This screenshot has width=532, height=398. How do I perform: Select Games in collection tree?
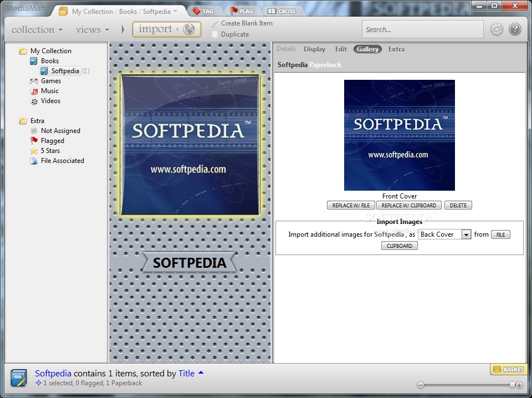point(51,81)
